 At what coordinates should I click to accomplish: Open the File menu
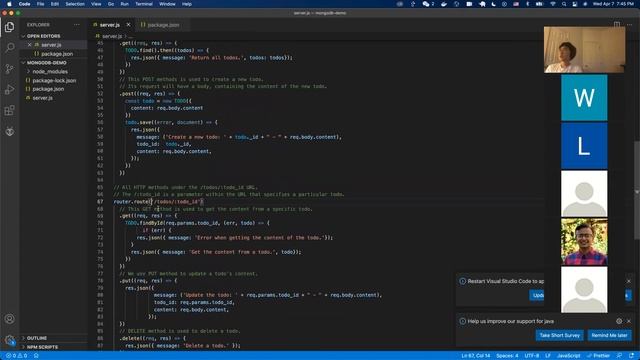[40, 4]
